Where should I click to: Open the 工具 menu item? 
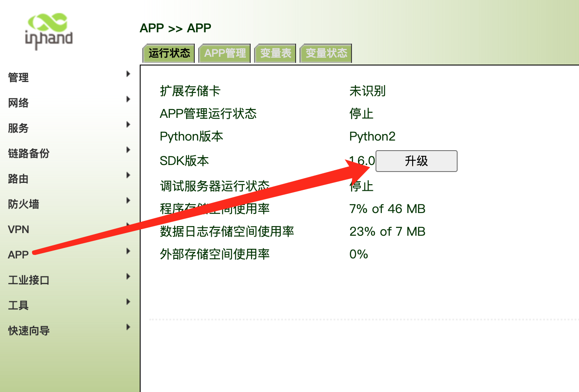[x=18, y=306]
